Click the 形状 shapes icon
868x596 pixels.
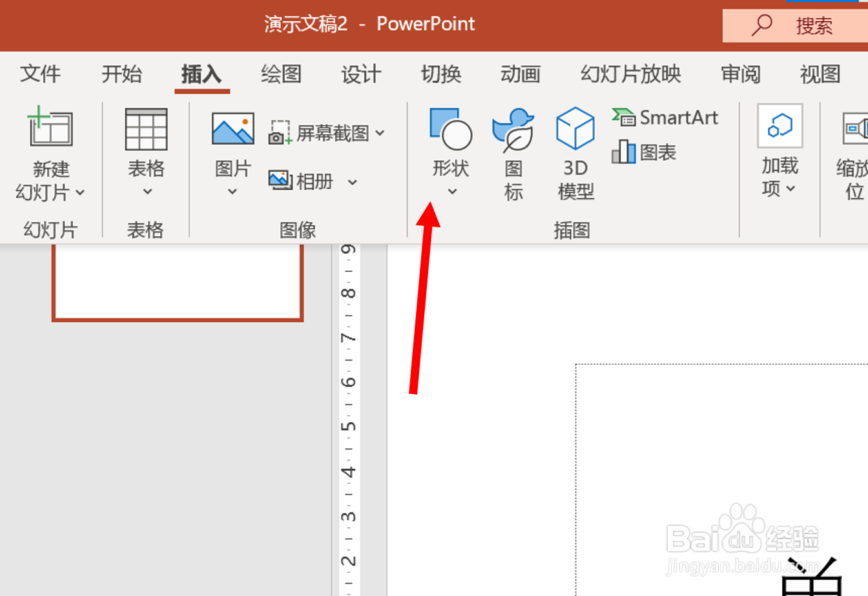[451, 128]
